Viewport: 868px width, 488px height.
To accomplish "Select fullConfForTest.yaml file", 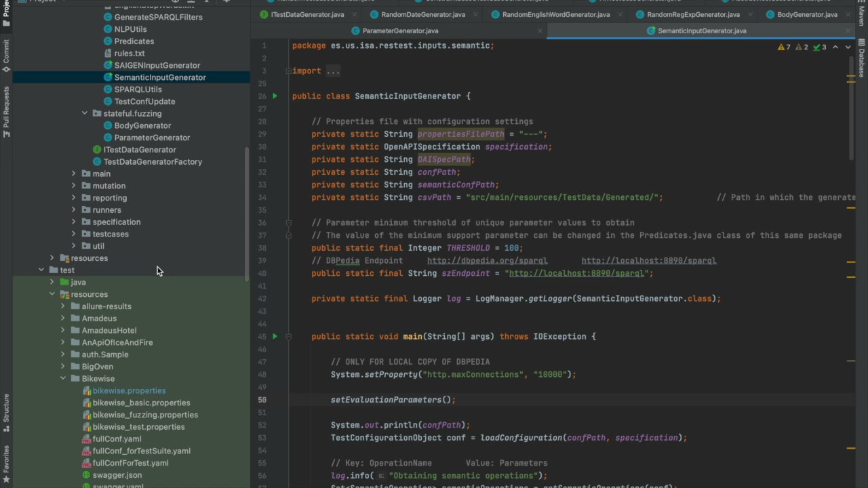I will tap(130, 463).
